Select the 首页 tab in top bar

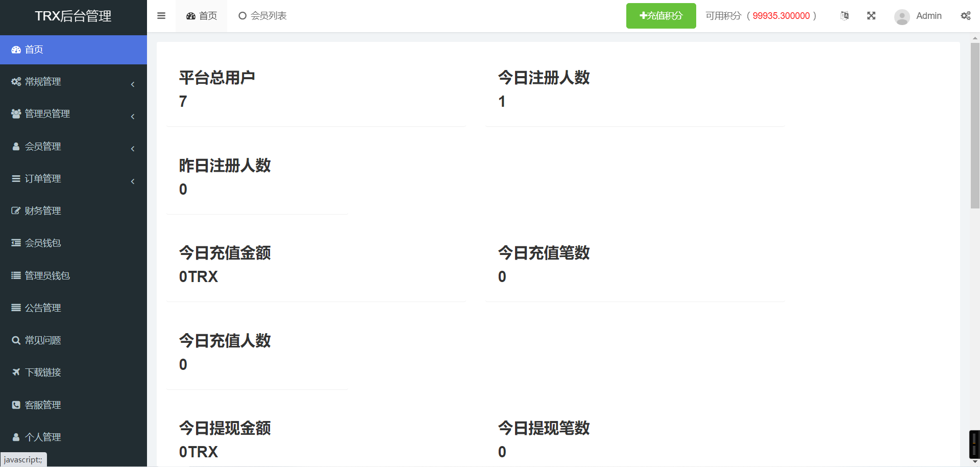tap(202, 16)
